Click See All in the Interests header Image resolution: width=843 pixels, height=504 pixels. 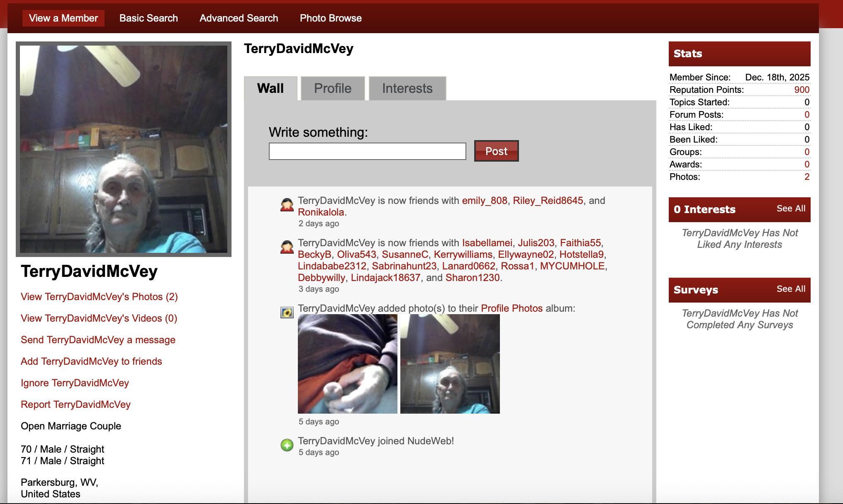791,208
